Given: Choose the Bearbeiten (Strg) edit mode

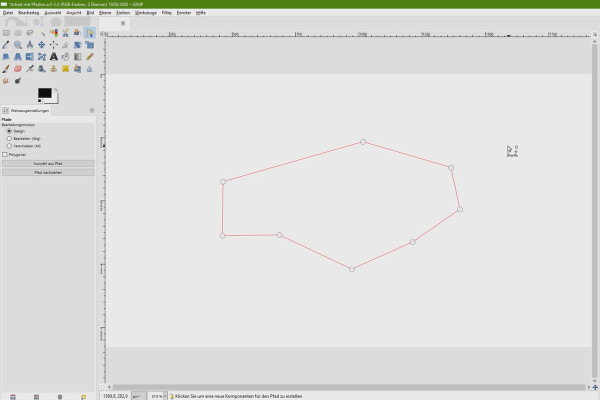Looking at the screenshot, I should pos(9,139).
